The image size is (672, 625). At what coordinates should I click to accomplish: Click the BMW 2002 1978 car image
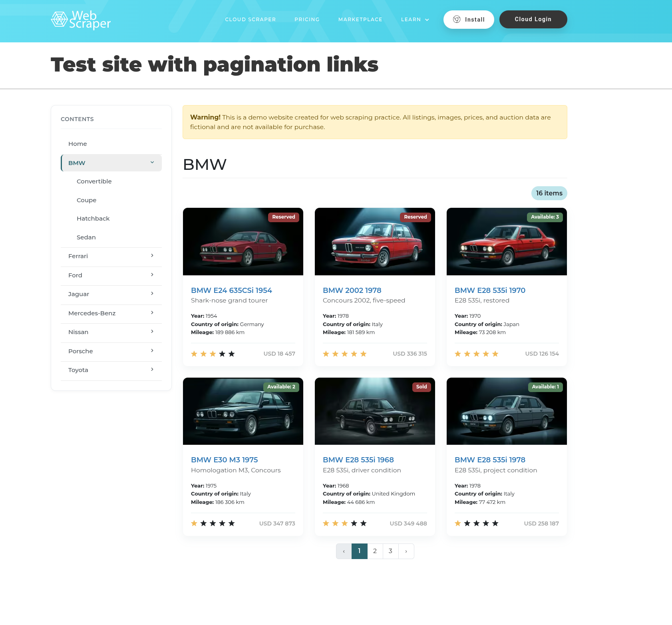(375, 242)
